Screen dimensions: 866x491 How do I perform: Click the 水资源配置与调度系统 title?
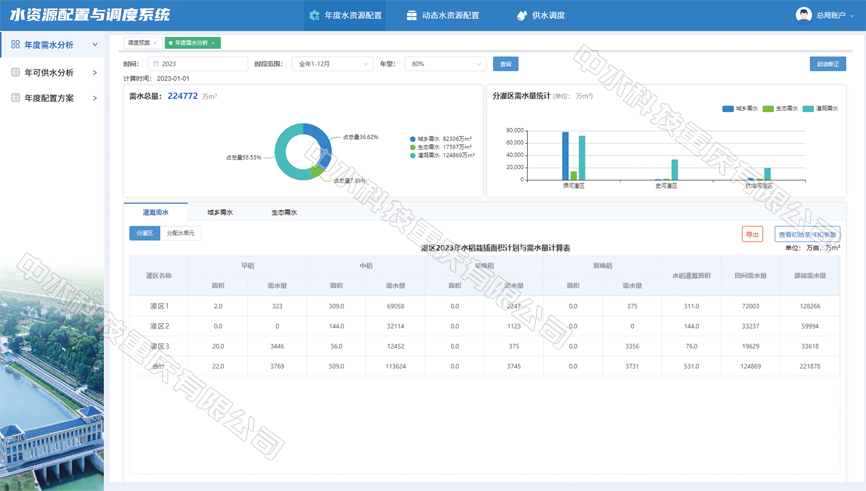click(x=90, y=15)
